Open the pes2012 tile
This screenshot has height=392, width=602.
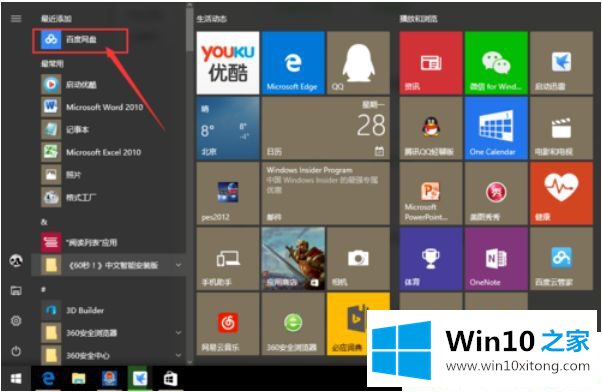pos(228,193)
